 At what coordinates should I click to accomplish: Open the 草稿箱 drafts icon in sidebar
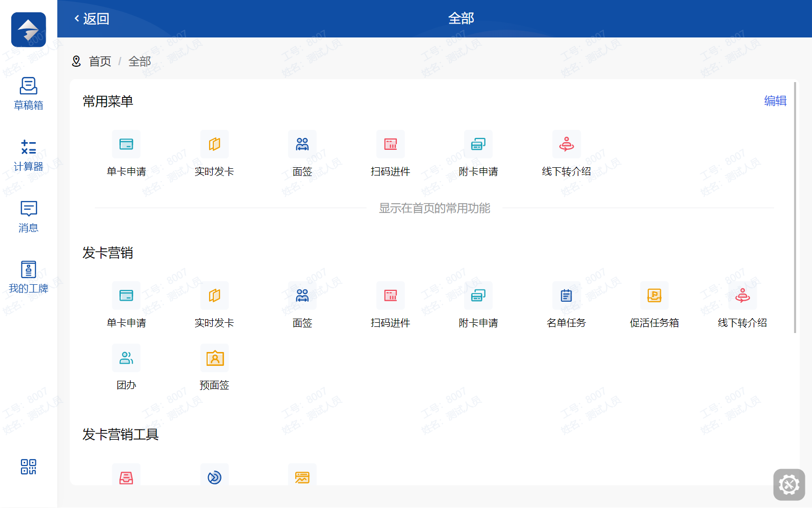pos(28,93)
